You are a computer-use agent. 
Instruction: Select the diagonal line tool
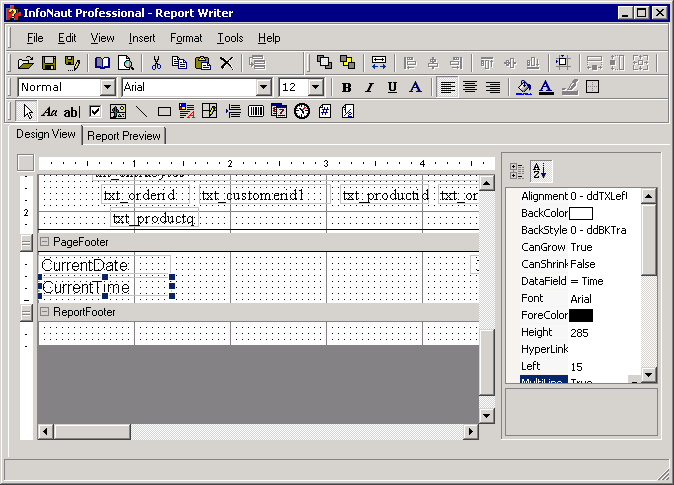click(x=141, y=112)
